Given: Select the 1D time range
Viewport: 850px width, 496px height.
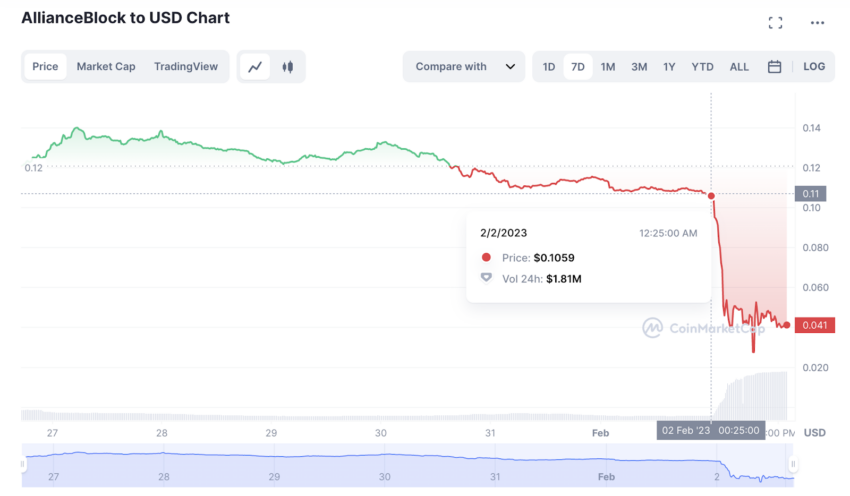Looking at the screenshot, I should click(549, 67).
